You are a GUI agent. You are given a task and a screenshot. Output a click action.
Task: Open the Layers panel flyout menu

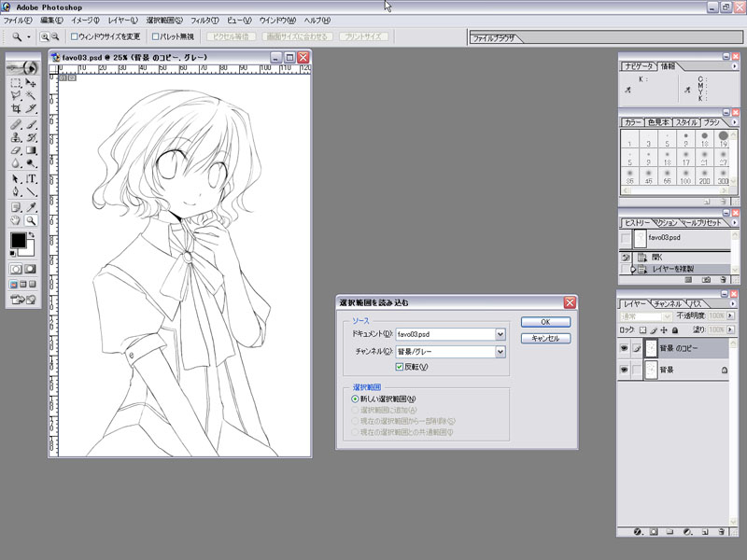[x=733, y=304]
